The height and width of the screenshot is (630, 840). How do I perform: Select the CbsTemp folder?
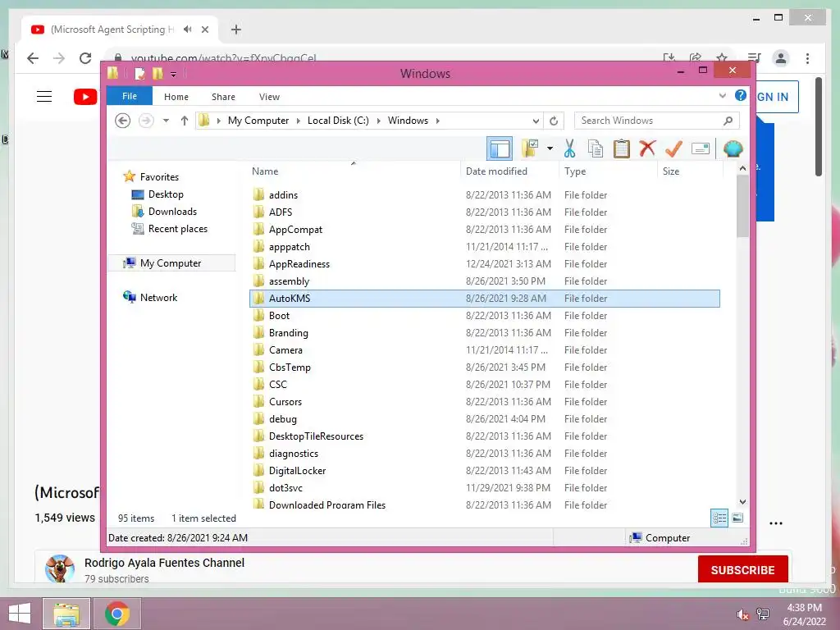[x=485, y=367]
